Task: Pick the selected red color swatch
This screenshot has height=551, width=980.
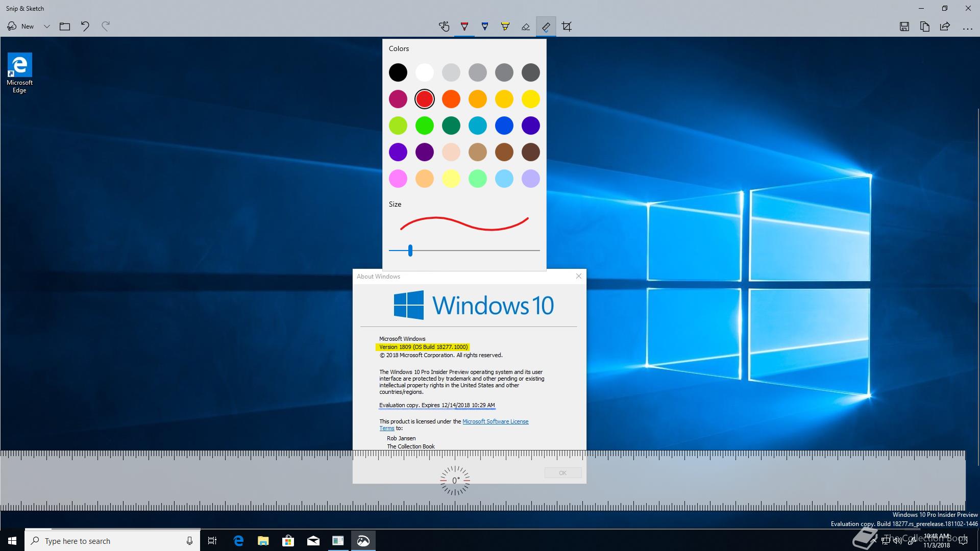Action: [x=425, y=99]
